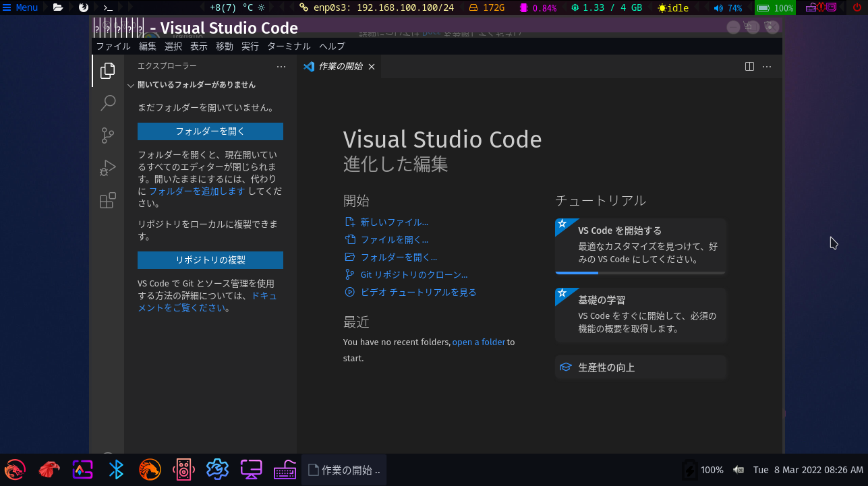868x486 pixels.
Task: Open the speaker icon in the dock
Action: pyautogui.click(x=183, y=469)
